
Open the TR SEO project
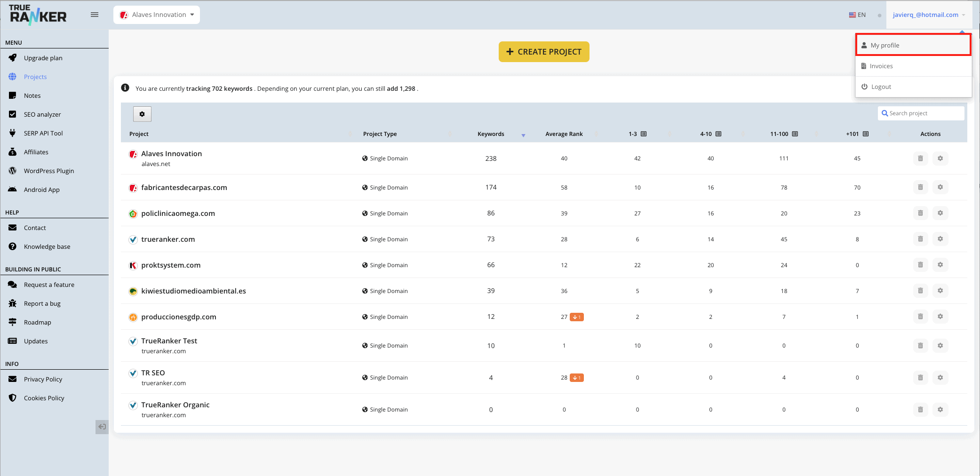153,373
